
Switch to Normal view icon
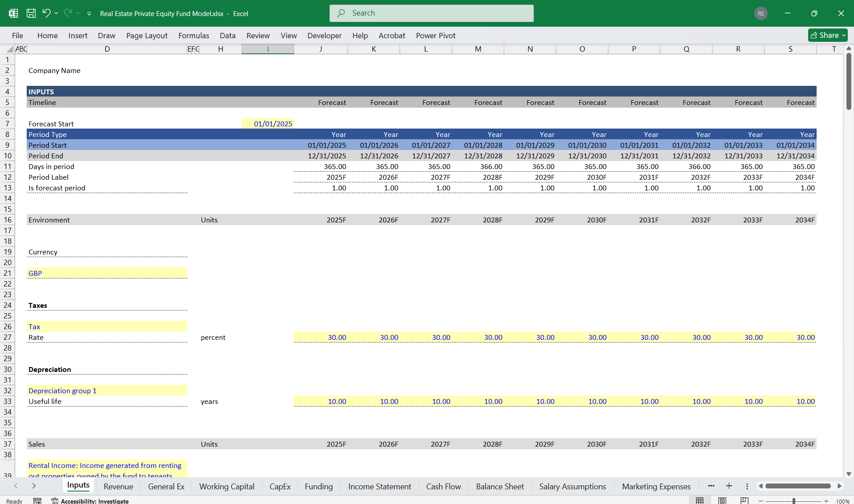(700, 501)
